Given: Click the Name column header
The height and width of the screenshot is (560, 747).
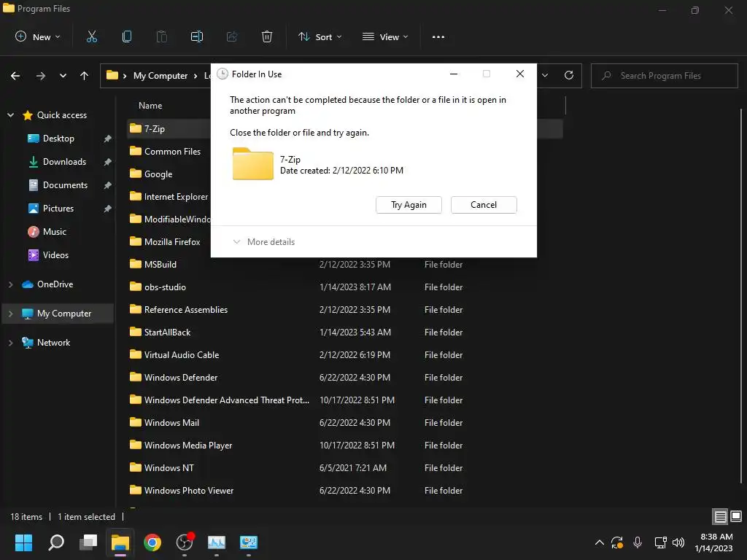Looking at the screenshot, I should coord(150,106).
